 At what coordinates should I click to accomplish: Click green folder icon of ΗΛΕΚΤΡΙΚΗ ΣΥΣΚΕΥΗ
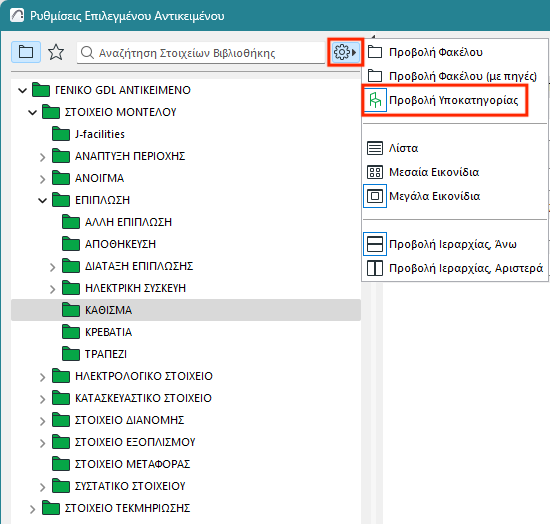71,288
